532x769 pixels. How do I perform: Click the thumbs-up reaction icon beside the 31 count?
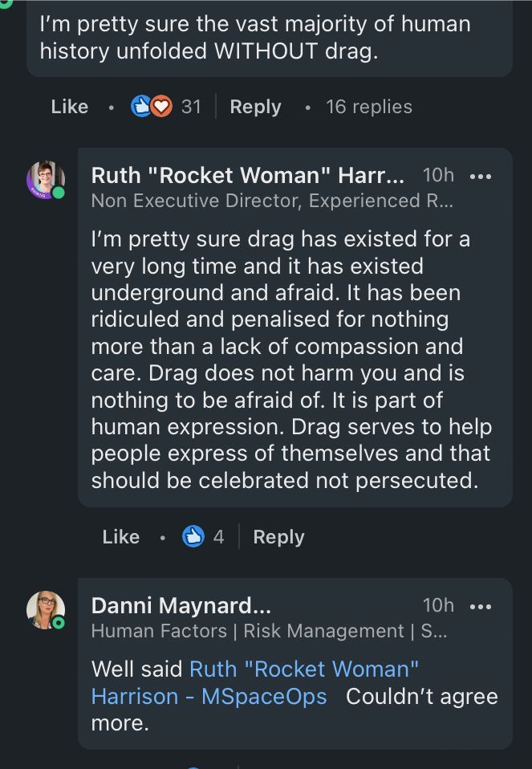140,106
